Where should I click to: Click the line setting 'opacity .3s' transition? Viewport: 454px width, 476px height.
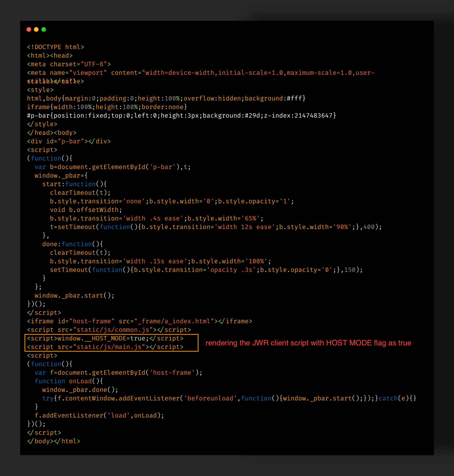coord(206,270)
